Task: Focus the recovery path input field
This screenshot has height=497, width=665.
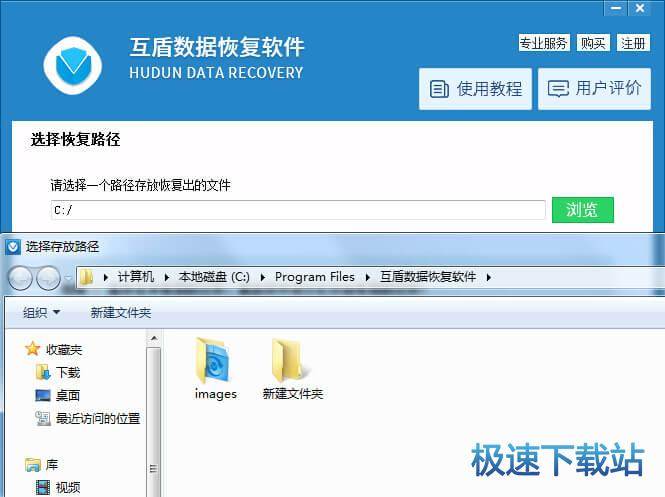Action: pyautogui.click(x=298, y=210)
